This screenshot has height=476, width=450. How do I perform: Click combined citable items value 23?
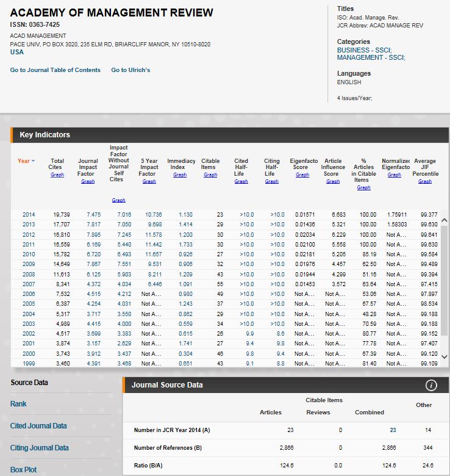[x=393, y=430]
